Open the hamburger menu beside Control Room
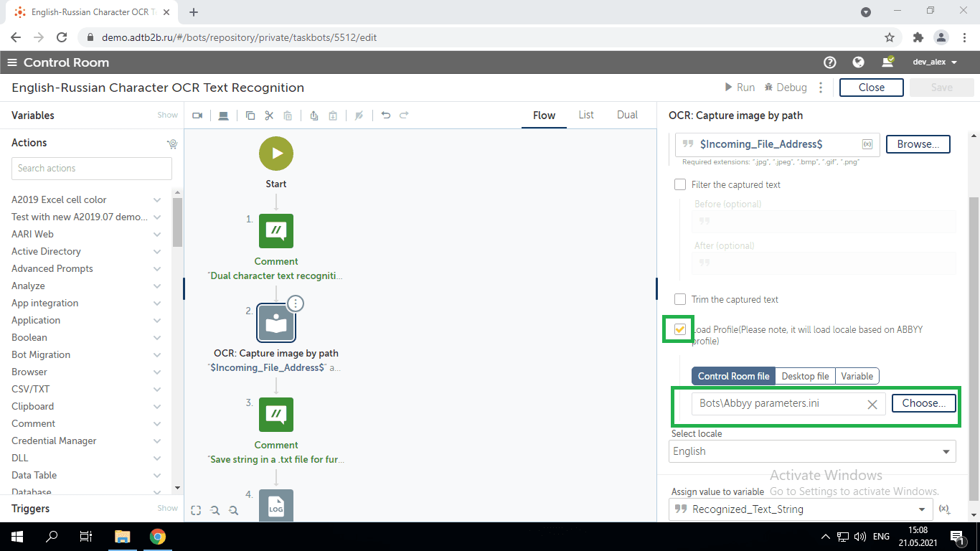Image resolution: width=980 pixels, height=551 pixels. point(12,62)
